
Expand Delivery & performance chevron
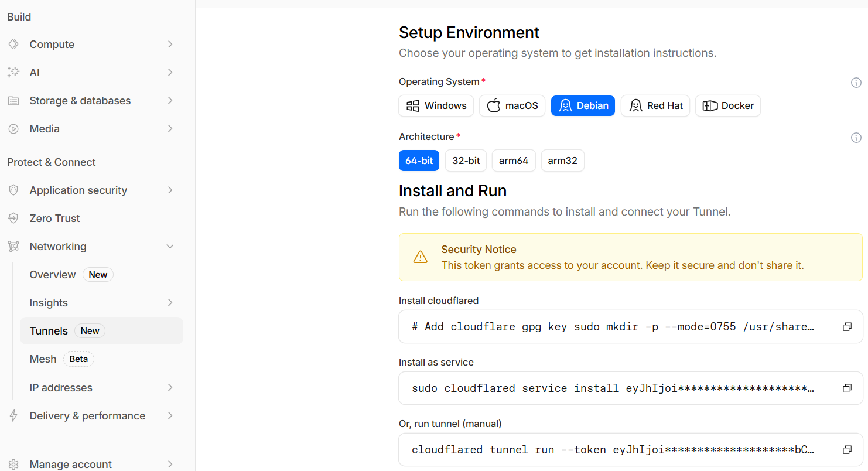[170, 416]
